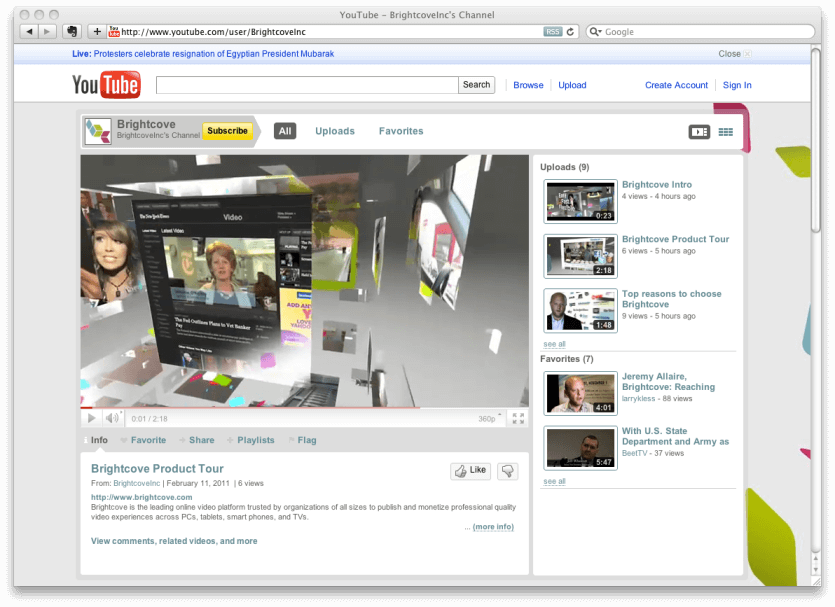Screen dimensions: 835x607
Task: Open the Favorite tab below the video
Action: tap(144, 440)
